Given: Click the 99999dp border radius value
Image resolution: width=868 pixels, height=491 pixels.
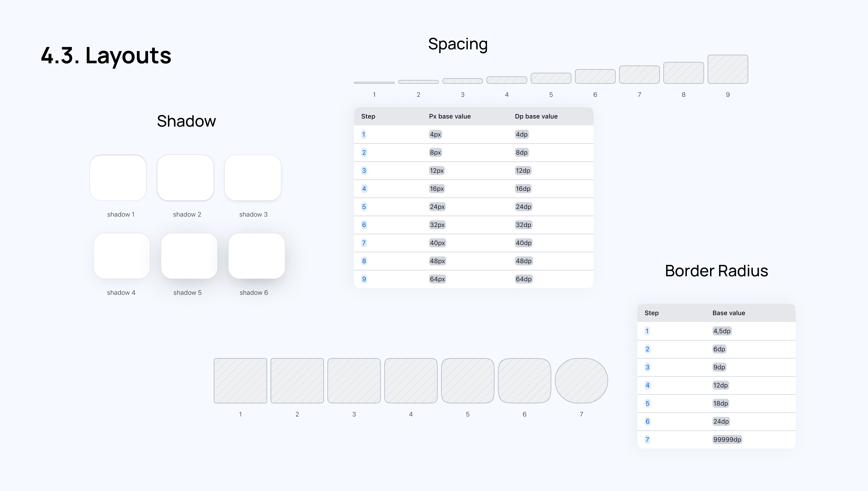Looking at the screenshot, I should (727, 439).
